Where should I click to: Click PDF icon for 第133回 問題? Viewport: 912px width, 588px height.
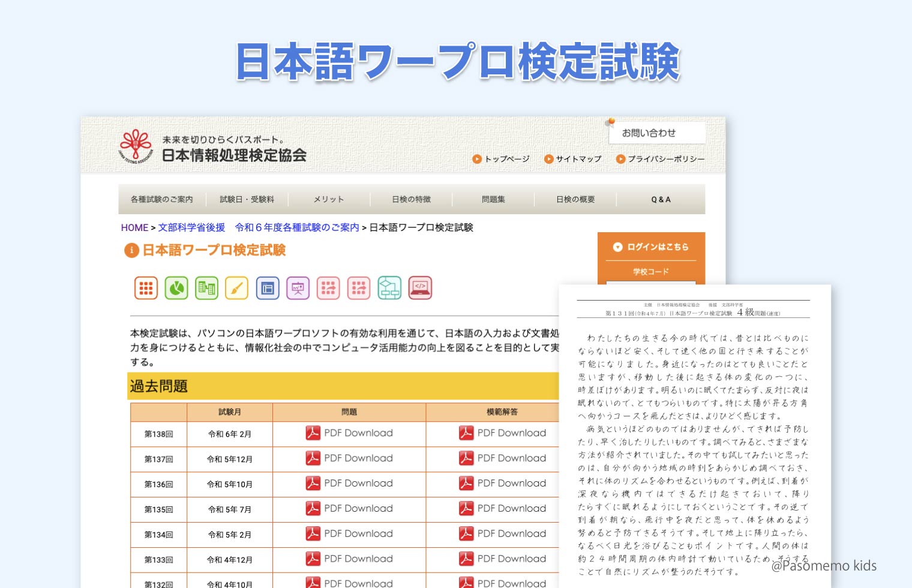(313, 559)
